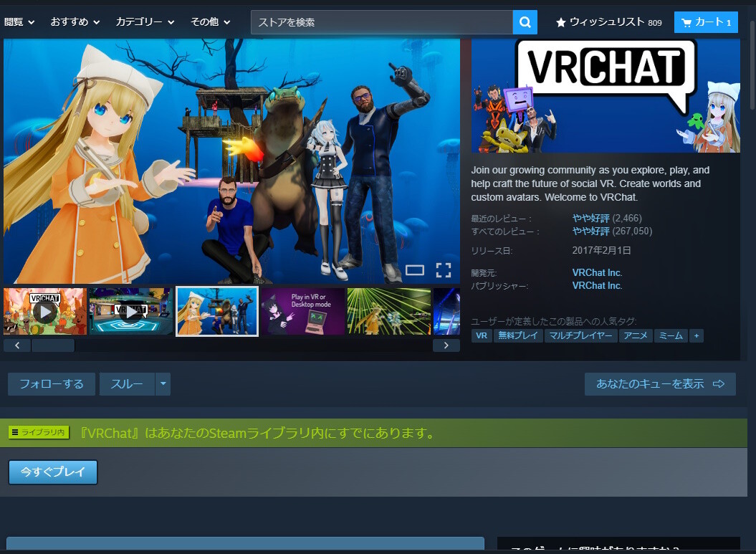Select the partially visible blue thumbnail at strip end
The height and width of the screenshot is (554, 756).
pyautogui.click(x=446, y=312)
